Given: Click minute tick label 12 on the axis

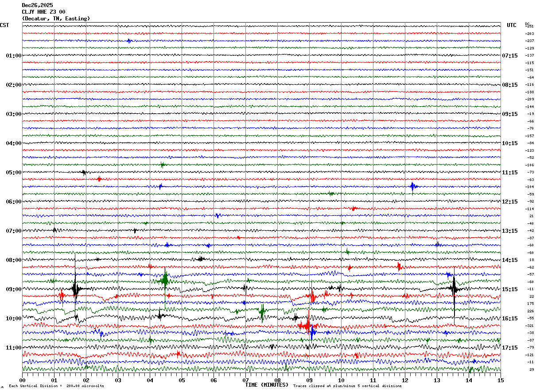Looking at the screenshot, I should 405,380.
